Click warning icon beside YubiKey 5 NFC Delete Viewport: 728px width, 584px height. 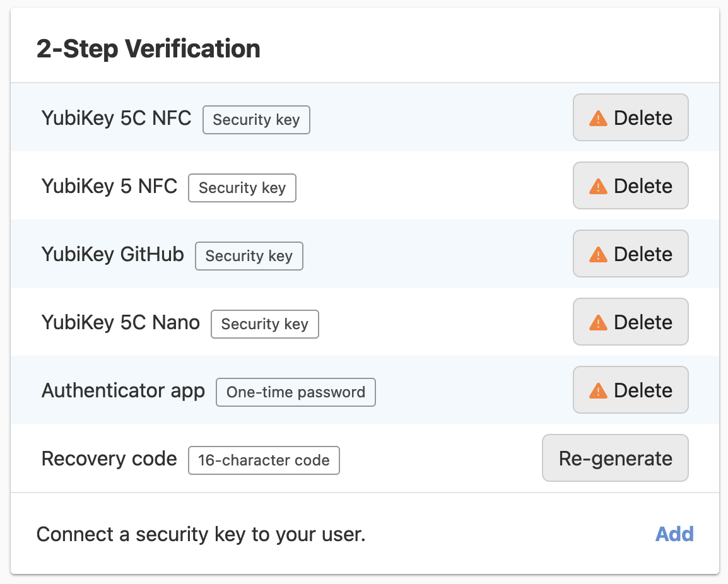point(597,186)
